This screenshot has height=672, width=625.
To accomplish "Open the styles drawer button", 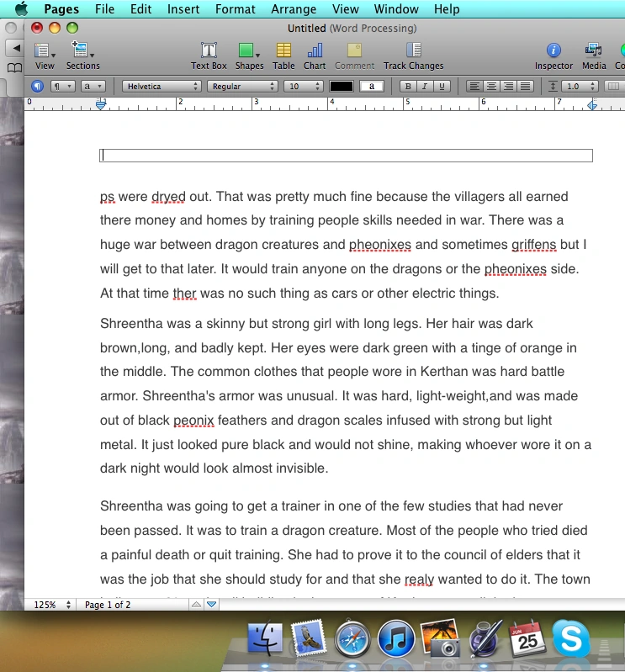I will (37, 86).
